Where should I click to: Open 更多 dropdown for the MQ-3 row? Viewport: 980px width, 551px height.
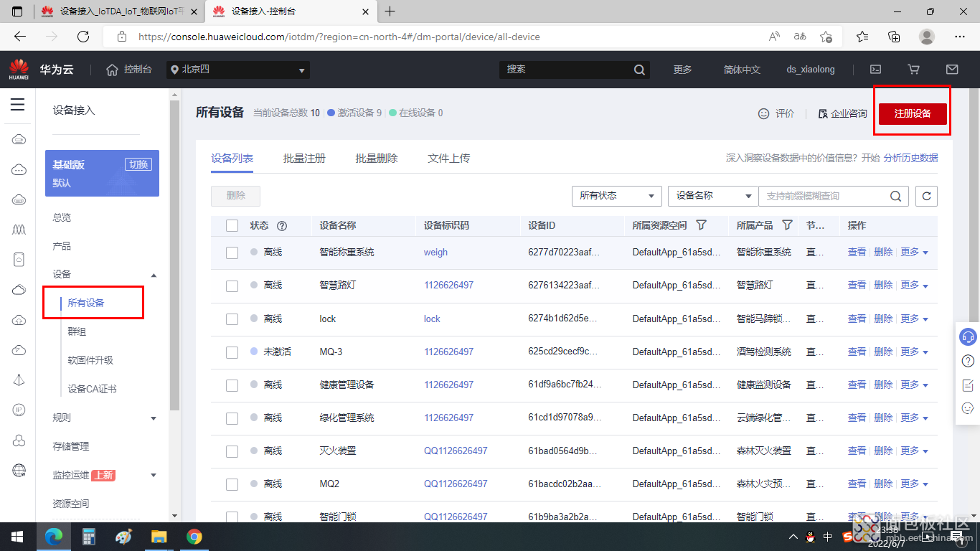[914, 352]
